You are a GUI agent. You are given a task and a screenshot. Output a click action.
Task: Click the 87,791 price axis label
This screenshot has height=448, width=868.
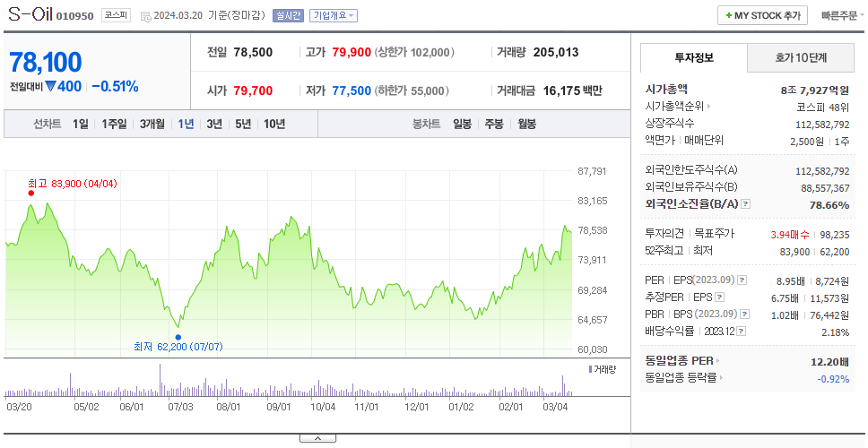tap(593, 171)
